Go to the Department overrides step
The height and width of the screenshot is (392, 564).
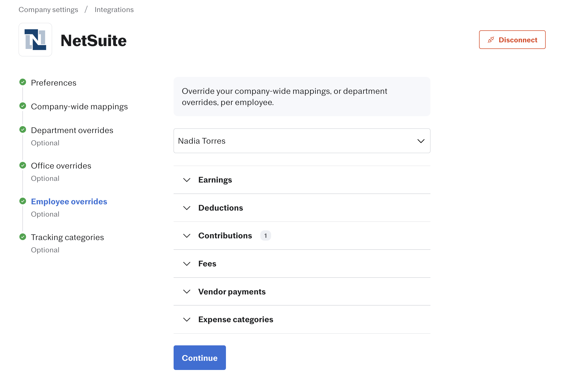72,130
